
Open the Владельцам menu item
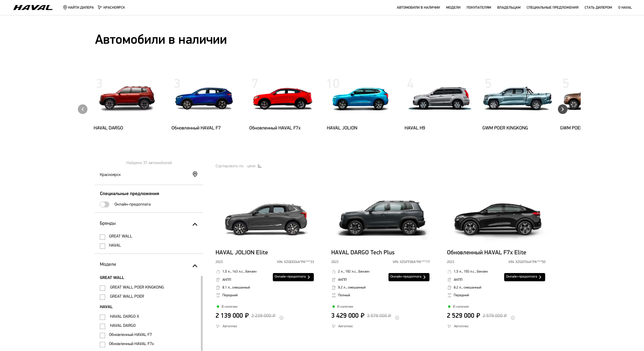pos(509,7)
